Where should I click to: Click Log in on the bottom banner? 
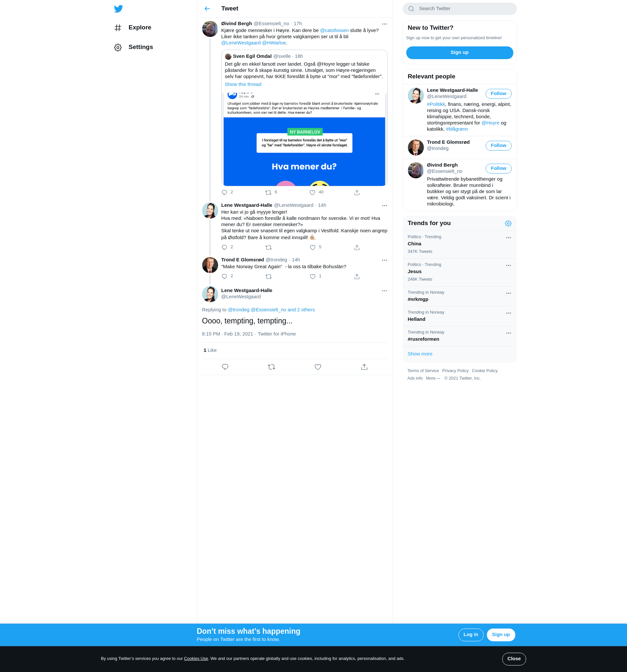[471, 635]
